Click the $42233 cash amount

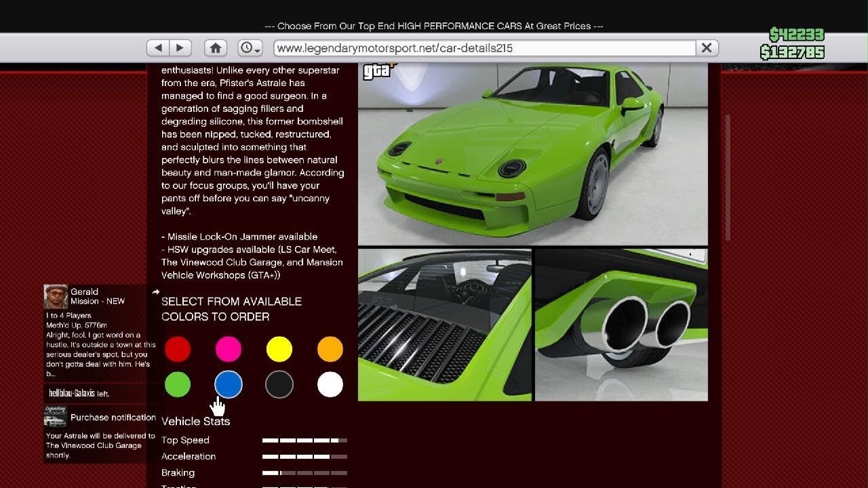pos(797,35)
